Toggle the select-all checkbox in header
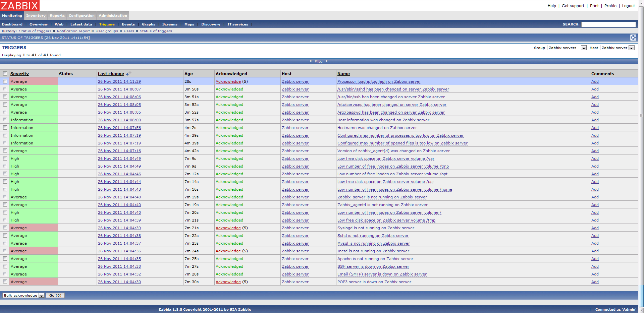 (5, 74)
